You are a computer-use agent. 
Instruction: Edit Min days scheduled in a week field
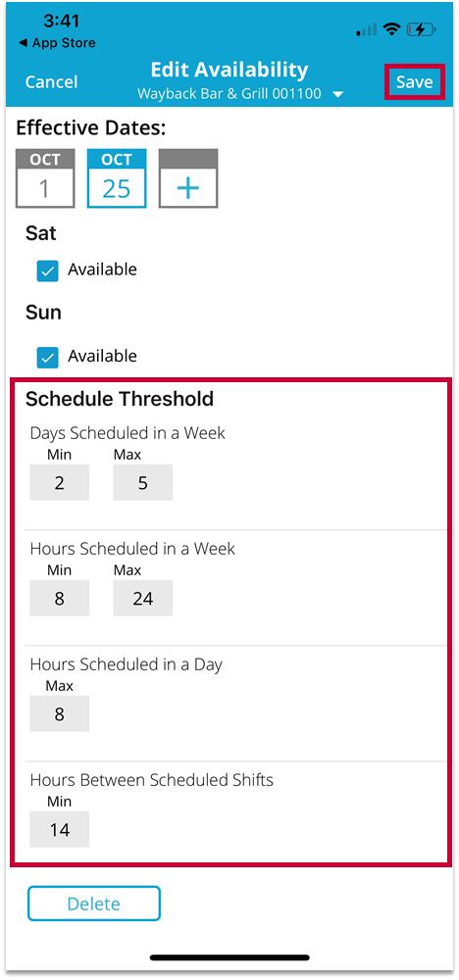click(60, 482)
